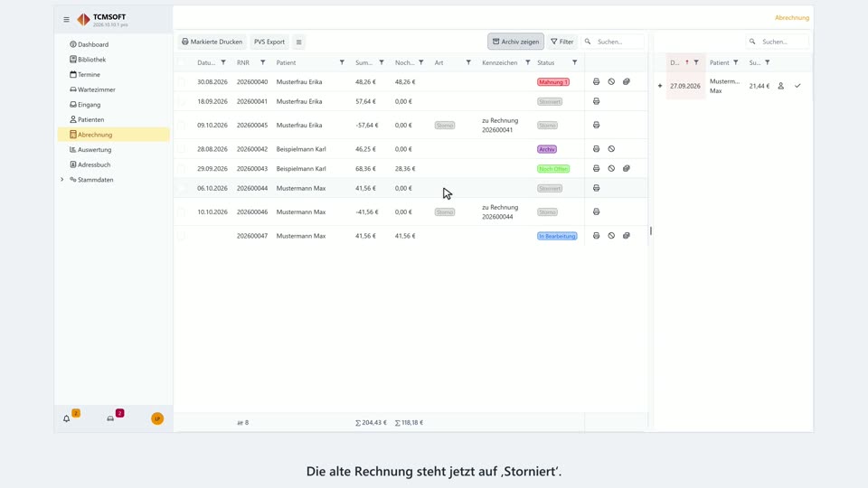Open Auswertung in the sidebar
Image resolution: width=868 pixels, height=488 pixels.
(x=114, y=149)
